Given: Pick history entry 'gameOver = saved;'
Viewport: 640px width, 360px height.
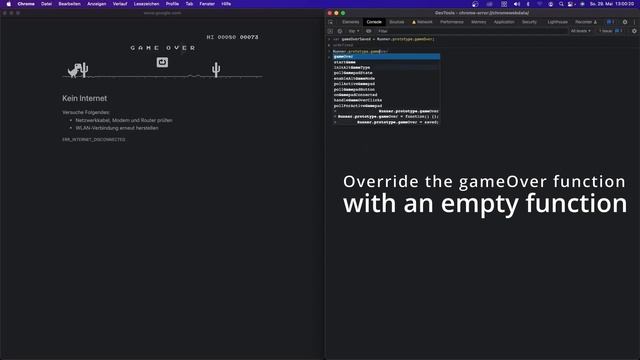Looking at the screenshot, I should pos(386,122).
